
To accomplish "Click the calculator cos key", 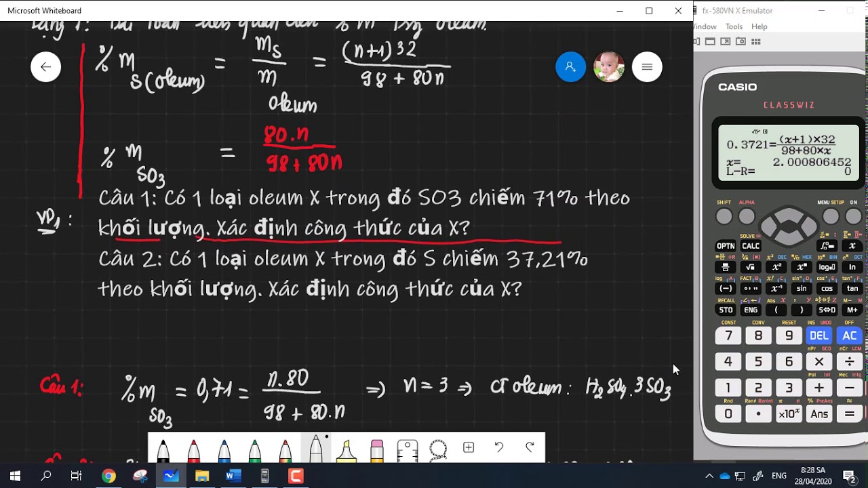I will pyautogui.click(x=827, y=288).
